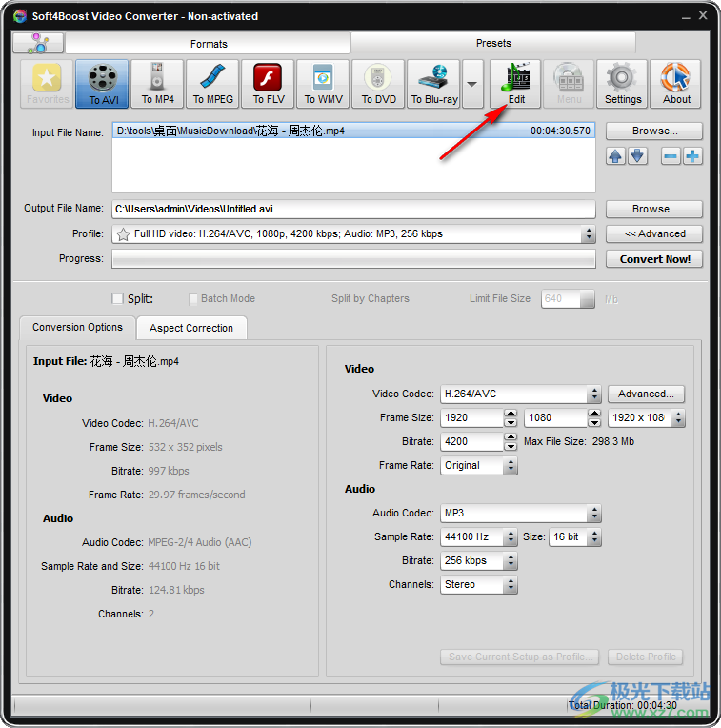Adjust the frame height 1080 stepper

pos(594,418)
